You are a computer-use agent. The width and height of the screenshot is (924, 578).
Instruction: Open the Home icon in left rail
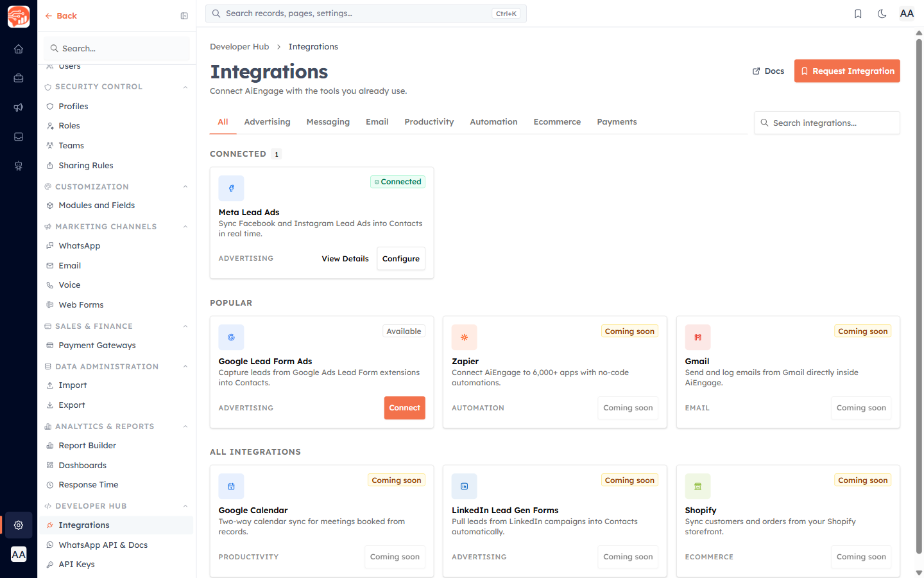click(x=19, y=49)
